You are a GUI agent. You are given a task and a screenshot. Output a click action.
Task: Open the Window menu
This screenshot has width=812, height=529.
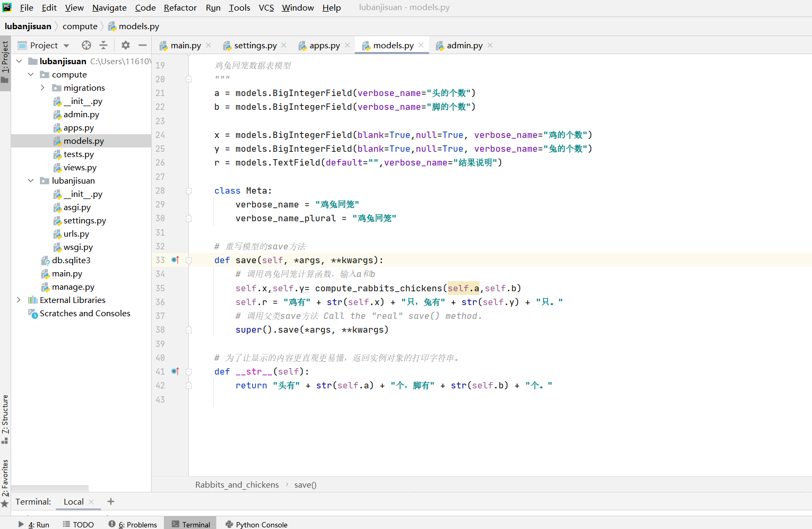pyautogui.click(x=298, y=7)
